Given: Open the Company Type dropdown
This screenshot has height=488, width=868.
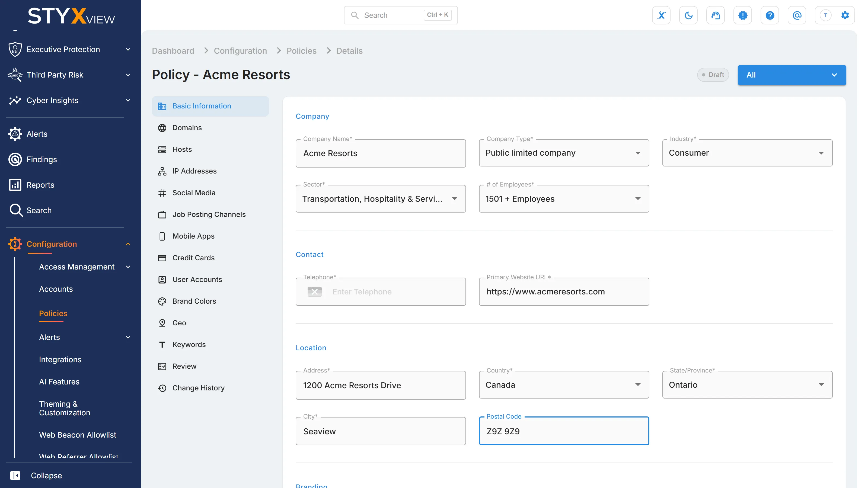Looking at the screenshot, I should 564,153.
